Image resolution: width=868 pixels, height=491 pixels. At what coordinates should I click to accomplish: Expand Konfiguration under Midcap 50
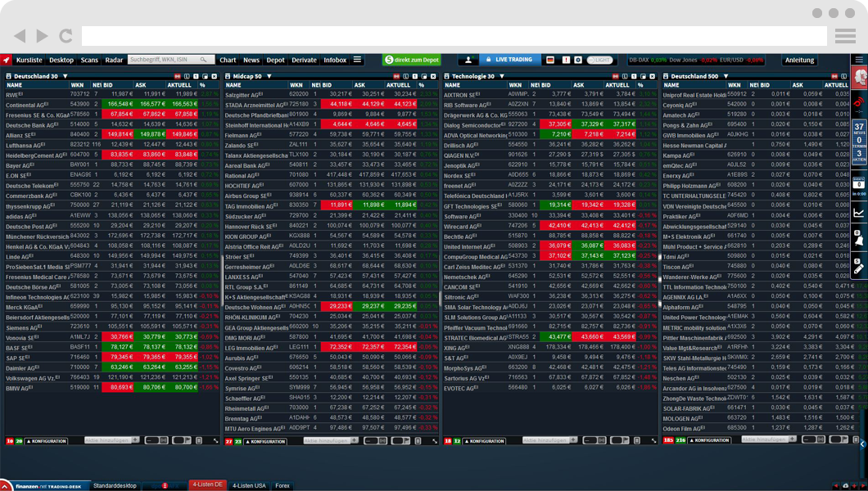265,441
